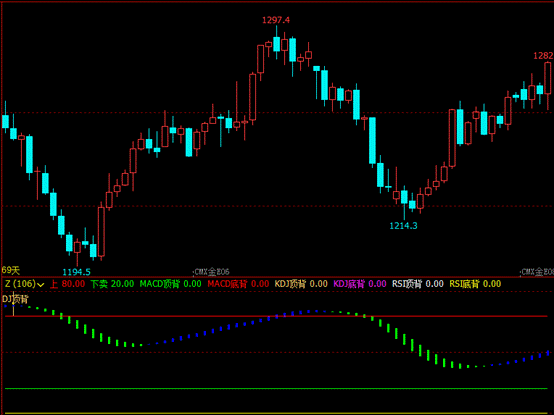
Task: Click the green 20 level horizontal line
Action: point(276,389)
